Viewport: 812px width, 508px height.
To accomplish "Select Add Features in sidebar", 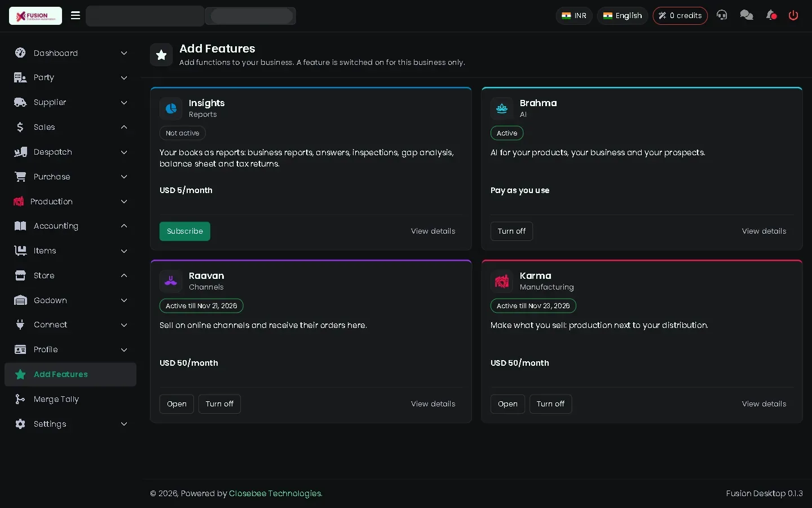I will coord(70,374).
